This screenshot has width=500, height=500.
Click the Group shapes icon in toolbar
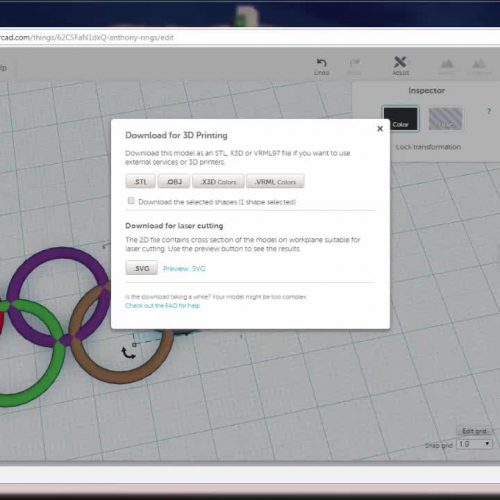[x=447, y=63]
